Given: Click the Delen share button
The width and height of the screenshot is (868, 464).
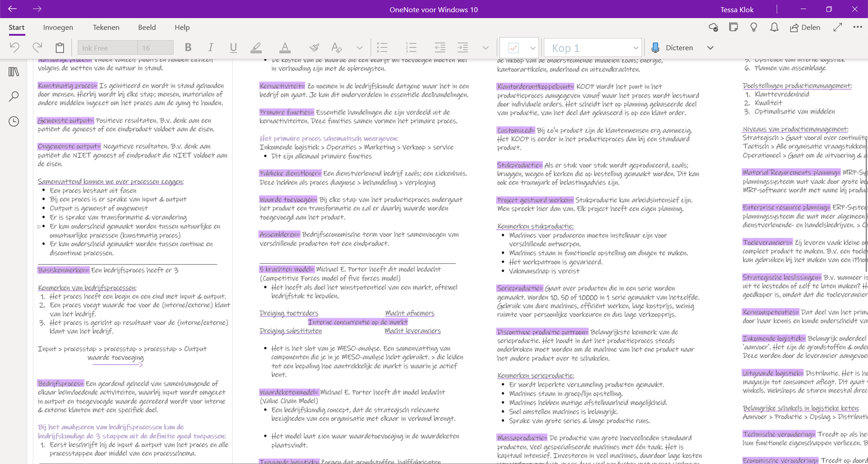Looking at the screenshot, I should 805,28.
